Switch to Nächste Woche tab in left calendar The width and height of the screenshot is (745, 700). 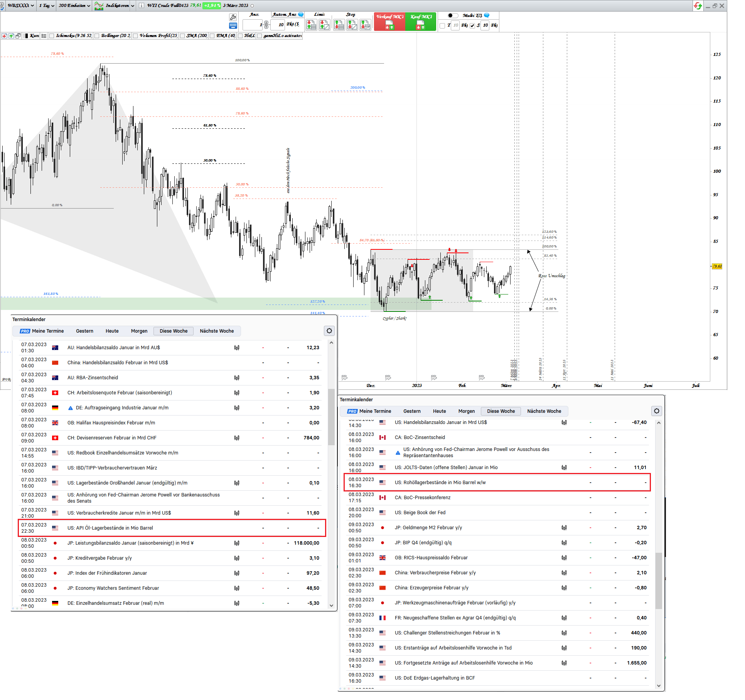coord(217,331)
